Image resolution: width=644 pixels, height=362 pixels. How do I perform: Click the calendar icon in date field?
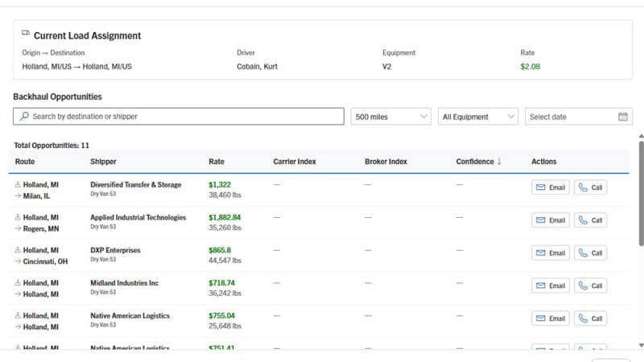coord(622,117)
